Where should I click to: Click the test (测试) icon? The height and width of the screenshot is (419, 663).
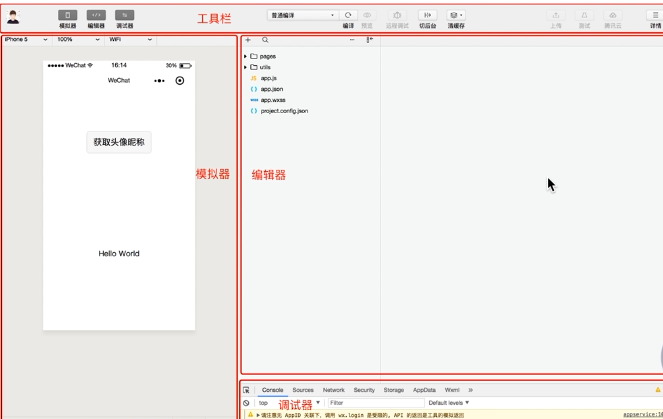tap(584, 15)
